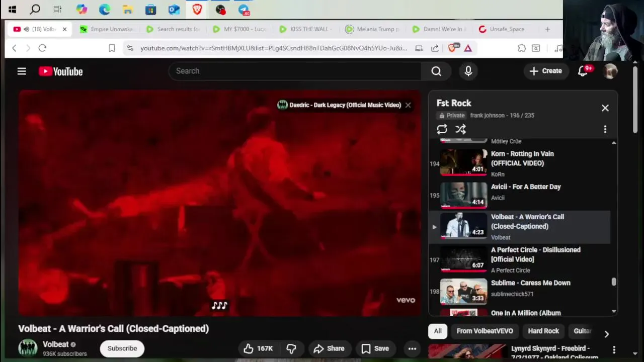Switch to the Melania Trump tab
Image resolution: width=644 pixels, height=362 pixels.
click(372, 29)
